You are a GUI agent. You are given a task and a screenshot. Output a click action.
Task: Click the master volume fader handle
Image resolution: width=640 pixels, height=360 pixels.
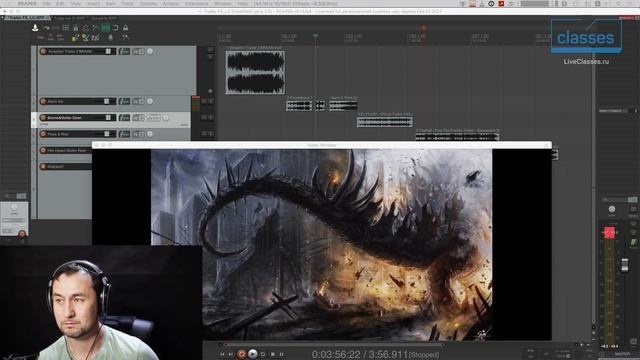[625, 265]
